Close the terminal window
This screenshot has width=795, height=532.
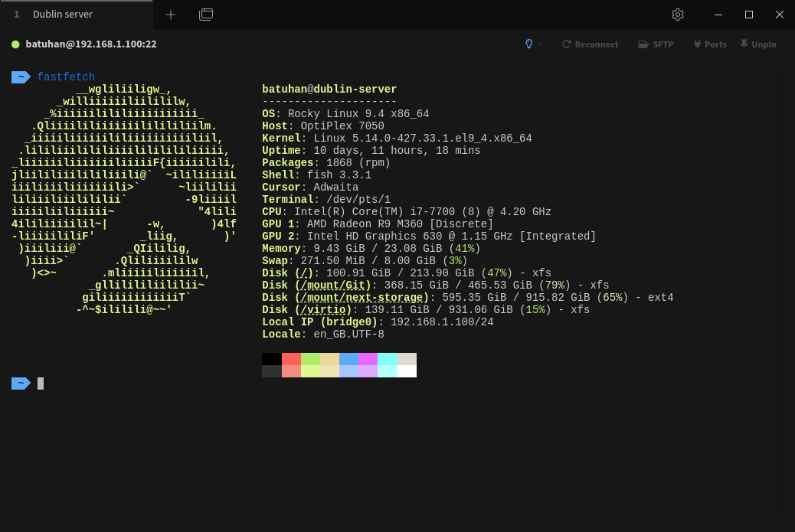[780, 15]
